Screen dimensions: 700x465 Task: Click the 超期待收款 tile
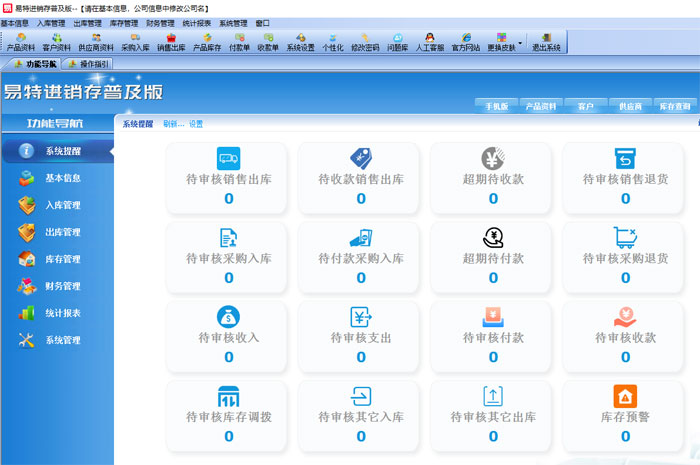(x=493, y=177)
